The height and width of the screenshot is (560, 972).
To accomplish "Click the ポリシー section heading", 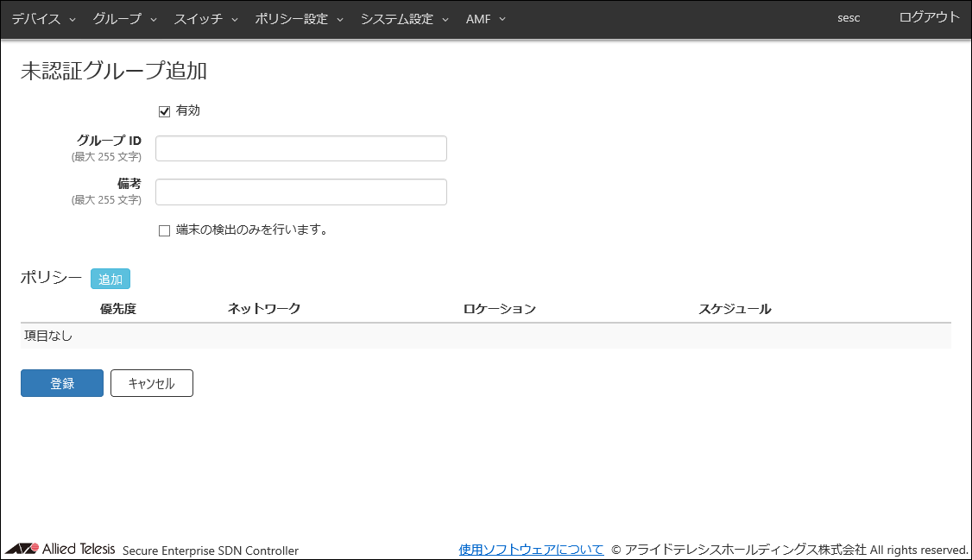I will coord(52,278).
